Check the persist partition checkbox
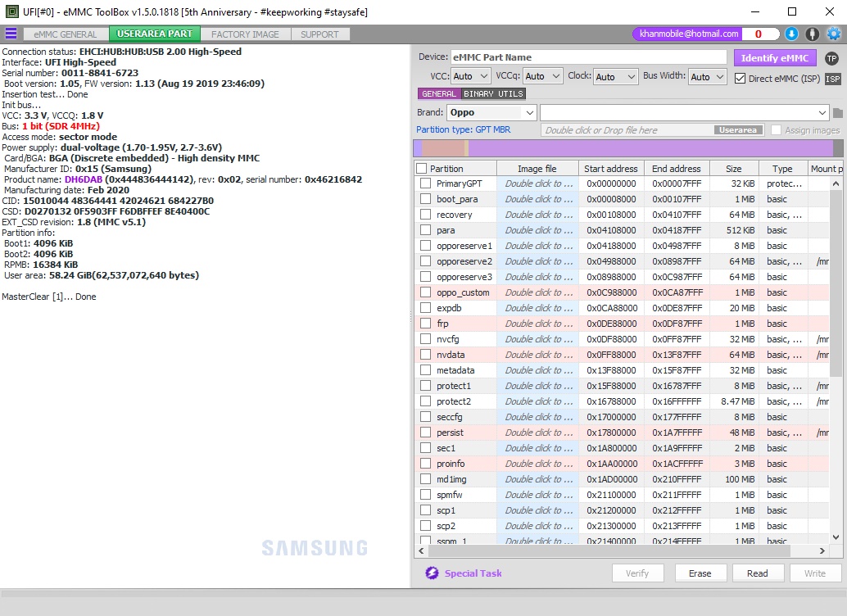Image resolution: width=847 pixels, height=616 pixels. point(426,433)
